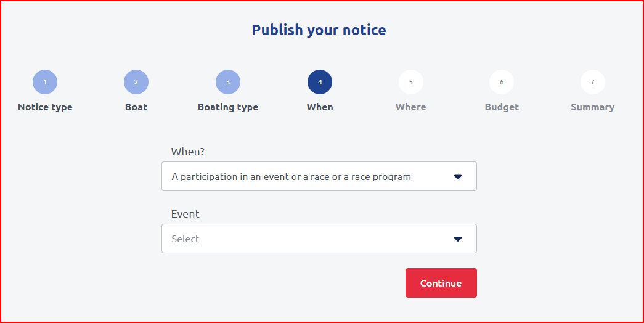Select the When step label
Image resolution: width=644 pixels, height=323 pixels.
[x=320, y=107]
